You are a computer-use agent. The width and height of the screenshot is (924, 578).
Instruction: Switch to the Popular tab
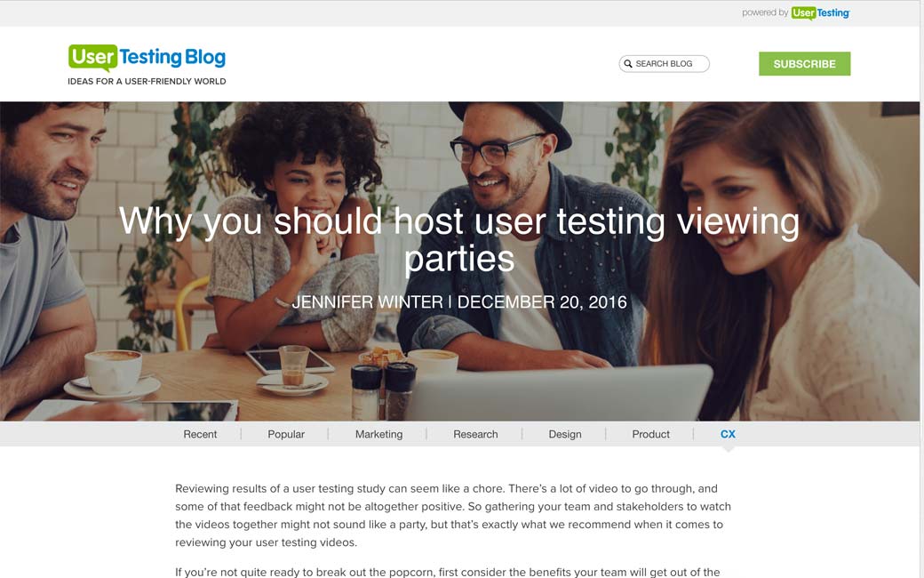tap(286, 434)
